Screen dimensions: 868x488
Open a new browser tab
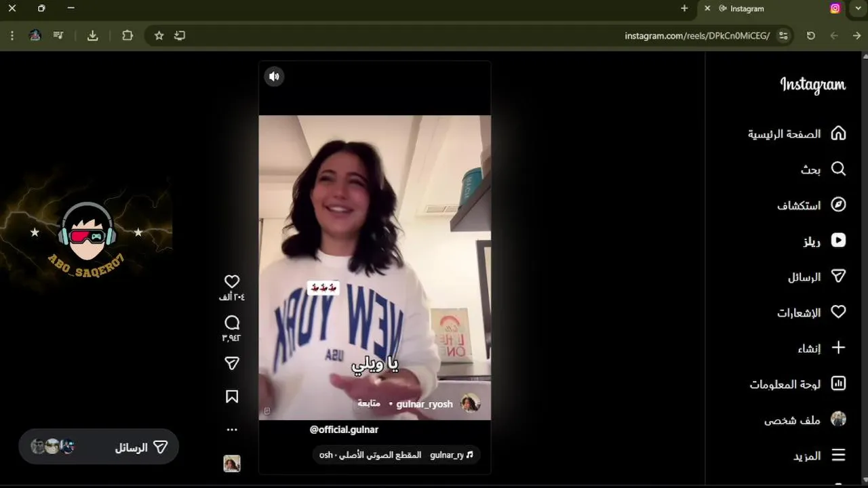pos(684,9)
